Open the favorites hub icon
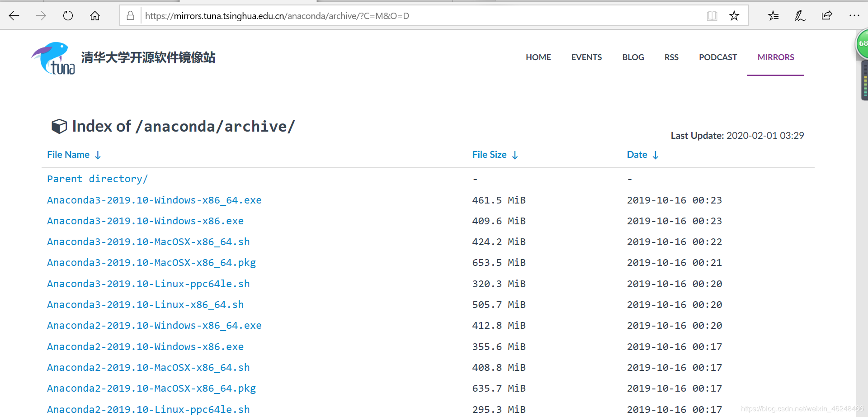The width and height of the screenshot is (868, 417). (x=773, y=16)
